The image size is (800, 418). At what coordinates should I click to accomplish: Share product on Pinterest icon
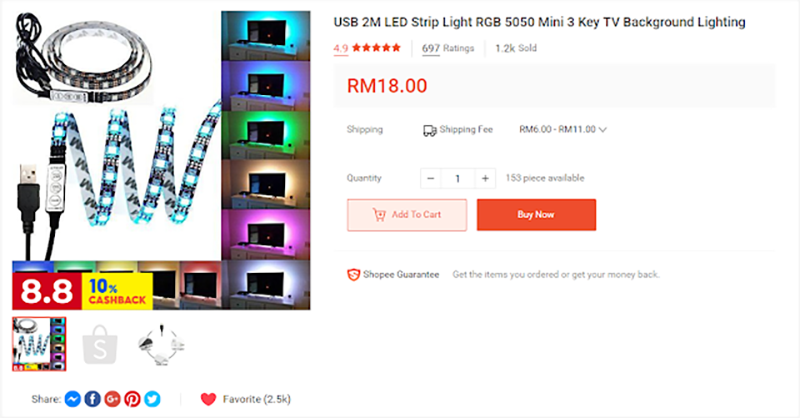(x=132, y=399)
